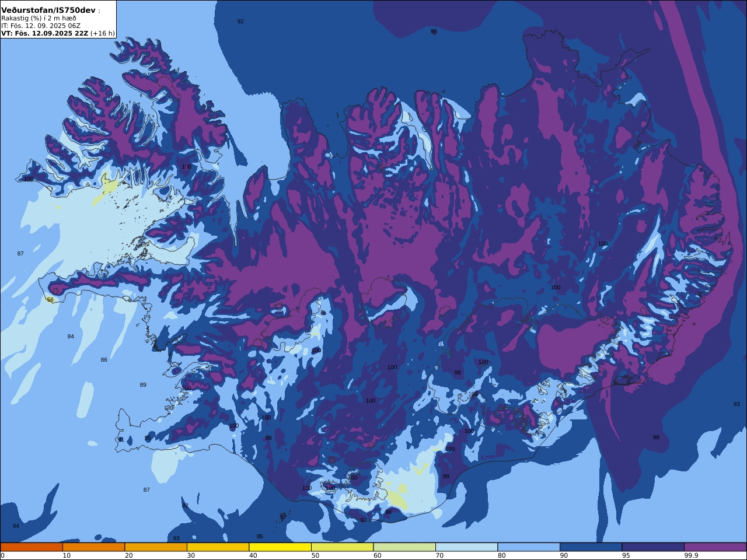Select the 'VT: Fös. 12.09.2025 22Z' line
Screen dimensions: 747x560
point(44,33)
